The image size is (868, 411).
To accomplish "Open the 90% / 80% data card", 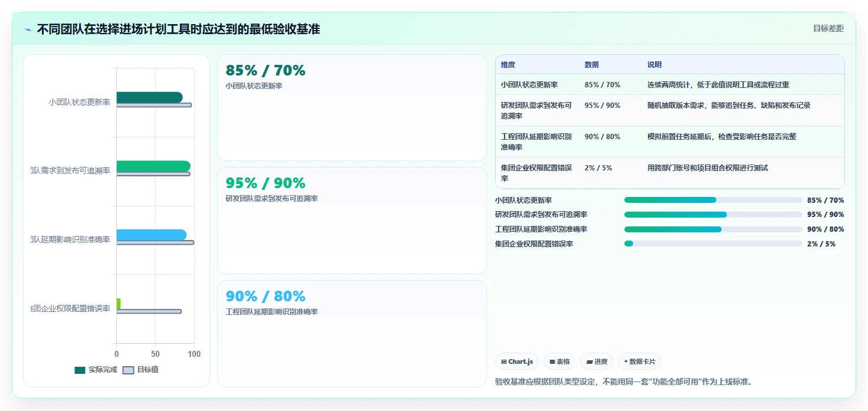I will 352,334.
